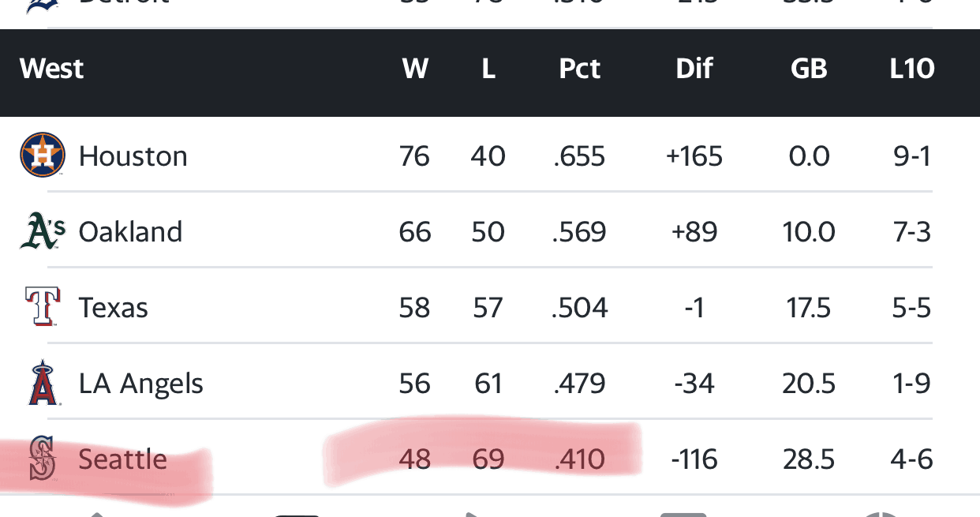Sort standings by the L column
The height and width of the screenshot is (517, 980).
(x=488, y=69)
